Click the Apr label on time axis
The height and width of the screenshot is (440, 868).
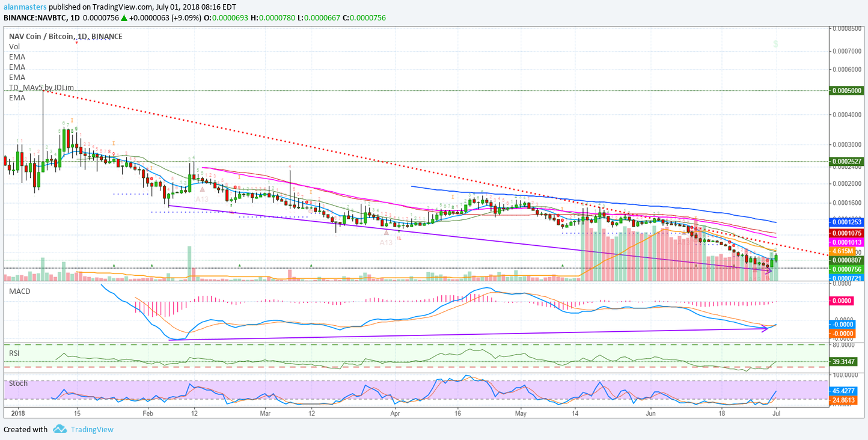[x=395, y=414]
